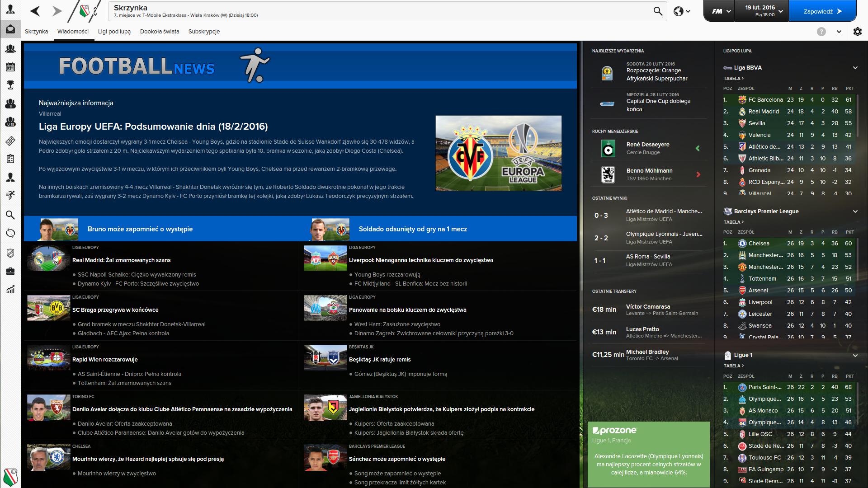The image size is (868, 488).
Task: Click Mourinho Chelsea article thumbnail
Action: pos(49,457)
